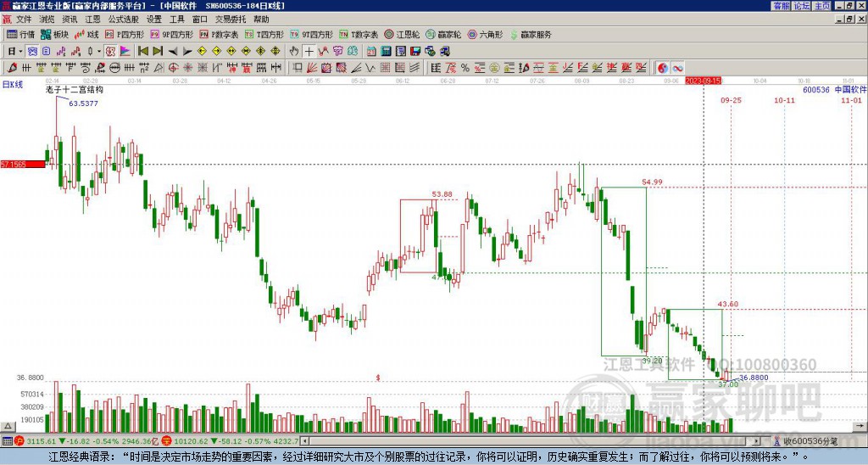The width and height of the screenshot is (868, 465).
Task: Click the 2023-09-15 date marker
Action: (x=703, y=81)
